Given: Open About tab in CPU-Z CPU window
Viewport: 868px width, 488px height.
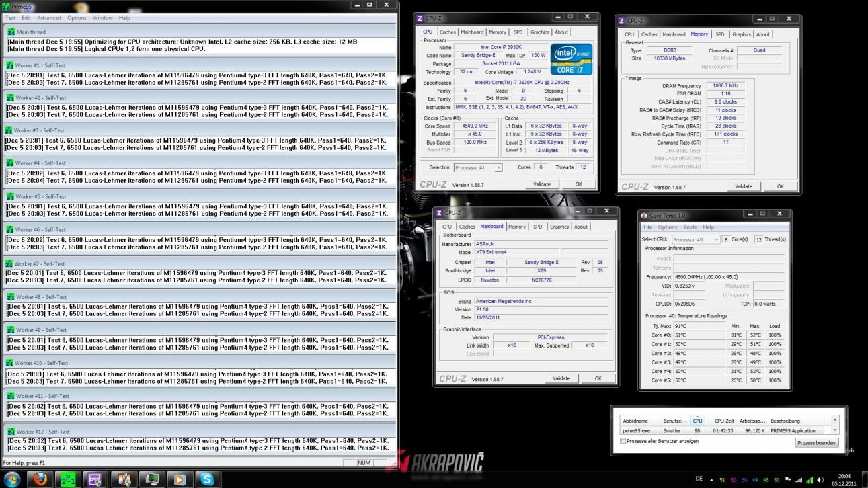Looking at the screenshot, I should [x=561, y=32].
